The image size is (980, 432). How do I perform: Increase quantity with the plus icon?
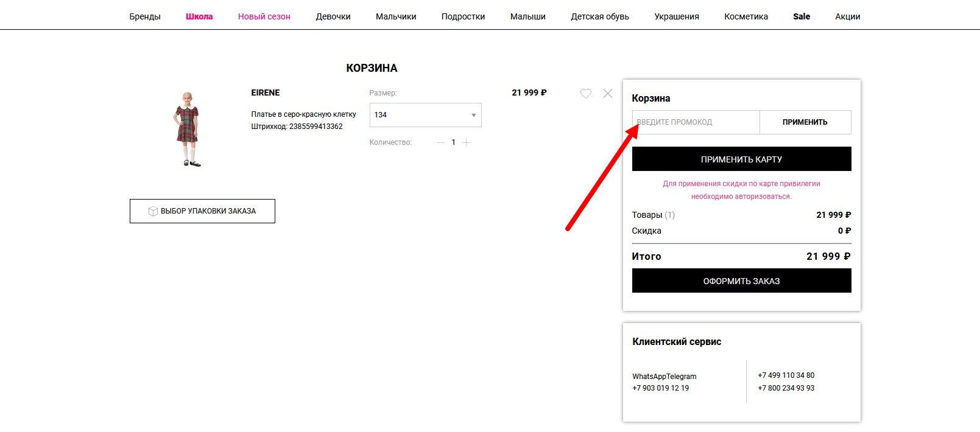[x=466, y=142]
